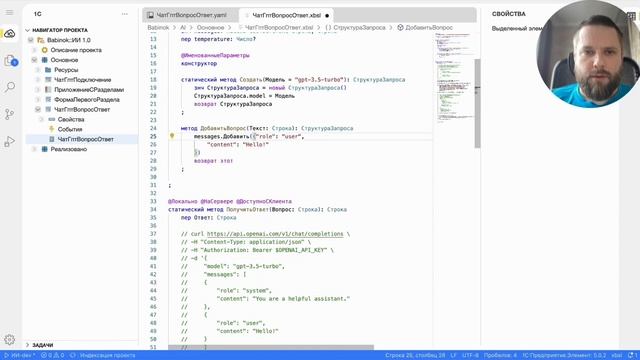Click the ИИ-dev branch in status bar
Image resolution: width=640 pixels, height=360 pixels.
[x=19, y=356]
